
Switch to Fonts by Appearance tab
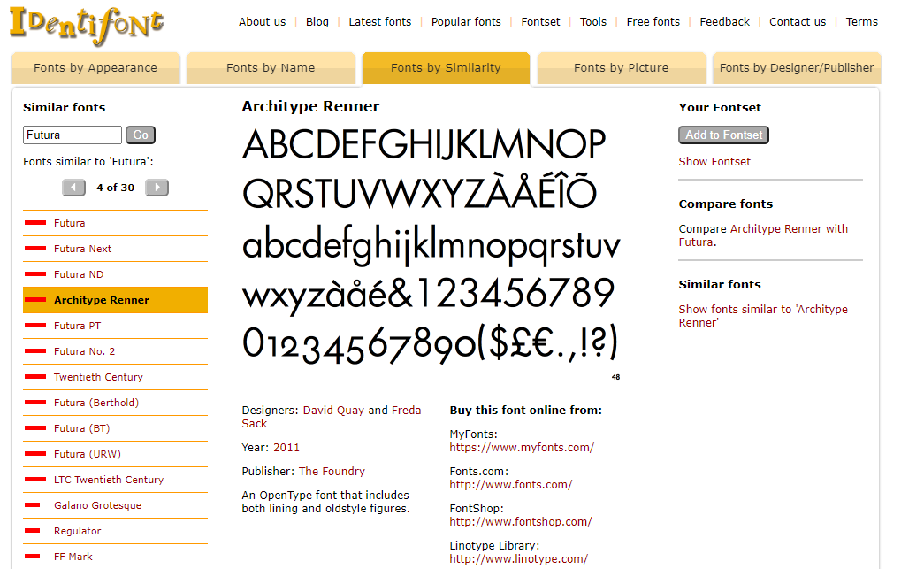(x=95, y=68)
